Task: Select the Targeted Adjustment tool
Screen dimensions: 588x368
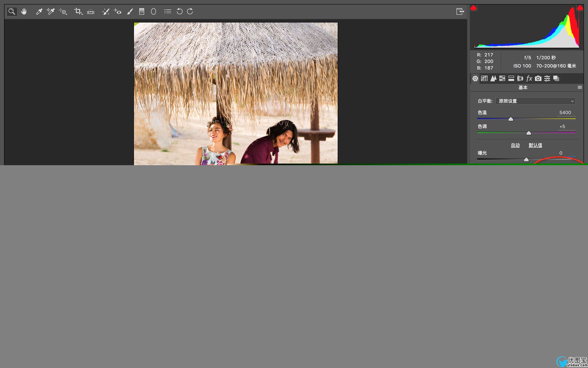Action: [x=63, y=11]
